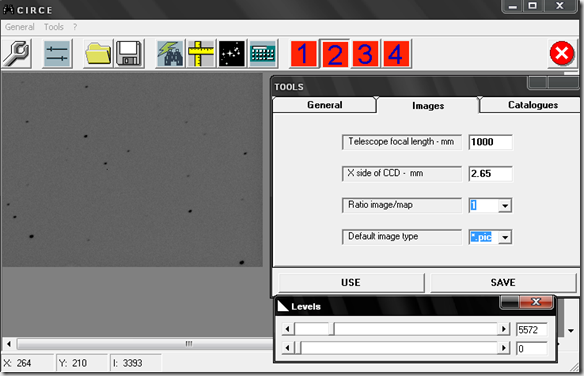
Task: Open the star field map icon
Action: (232, 54)
